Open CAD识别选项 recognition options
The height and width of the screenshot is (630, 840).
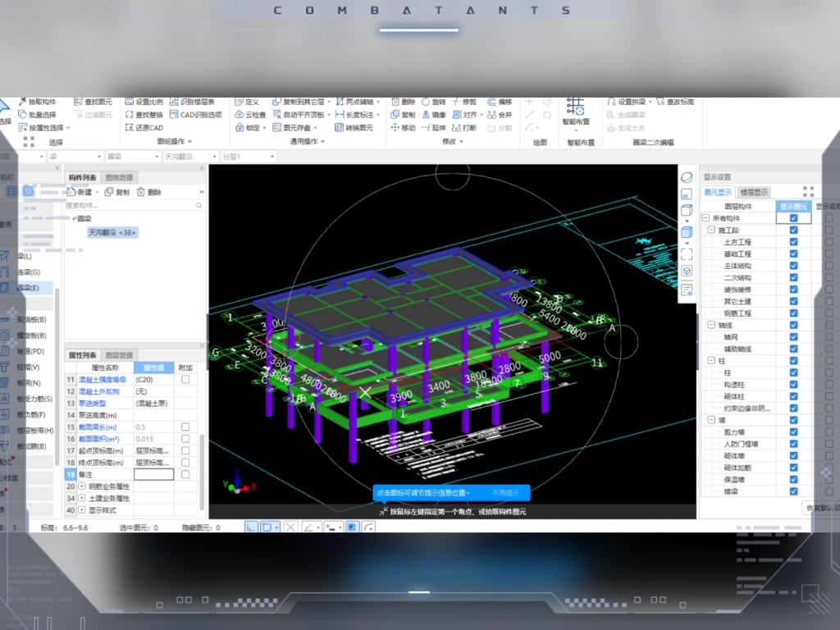point(195,115)
